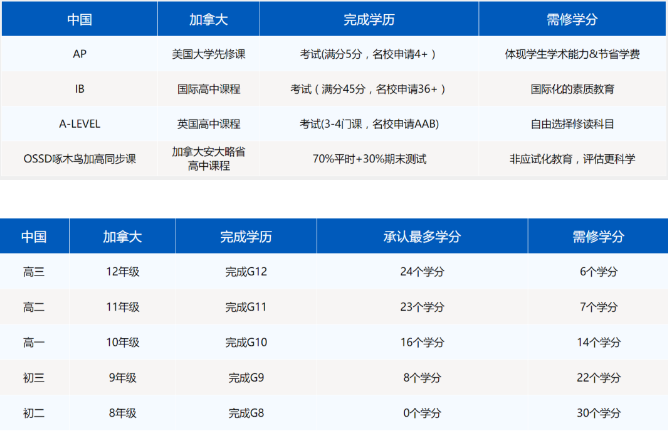Click the '7个学分' cell
The image size is (668, 444).
pos(598,307)
